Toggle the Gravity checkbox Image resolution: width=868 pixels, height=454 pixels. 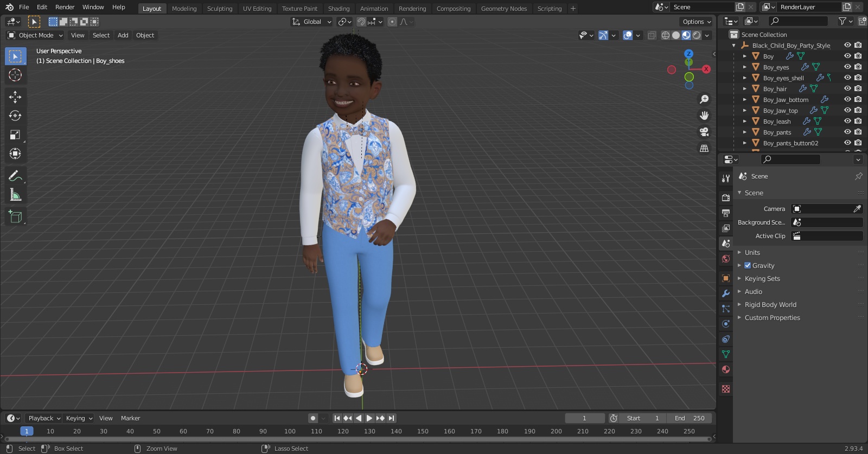(748, 266)
